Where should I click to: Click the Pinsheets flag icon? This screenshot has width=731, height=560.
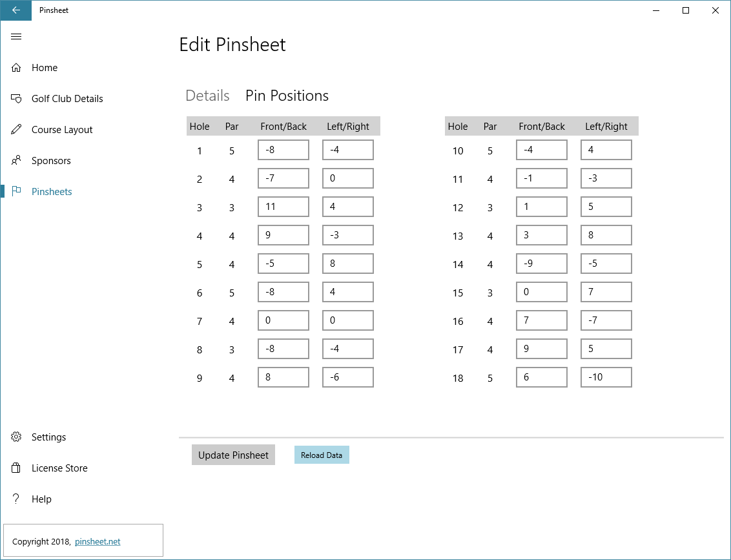click(x=16, y=192)
